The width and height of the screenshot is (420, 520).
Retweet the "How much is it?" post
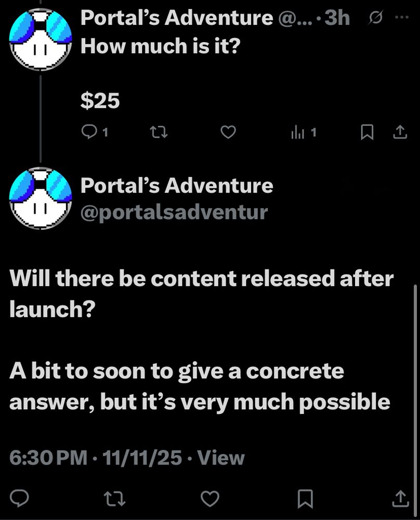(x=159, y=132)
